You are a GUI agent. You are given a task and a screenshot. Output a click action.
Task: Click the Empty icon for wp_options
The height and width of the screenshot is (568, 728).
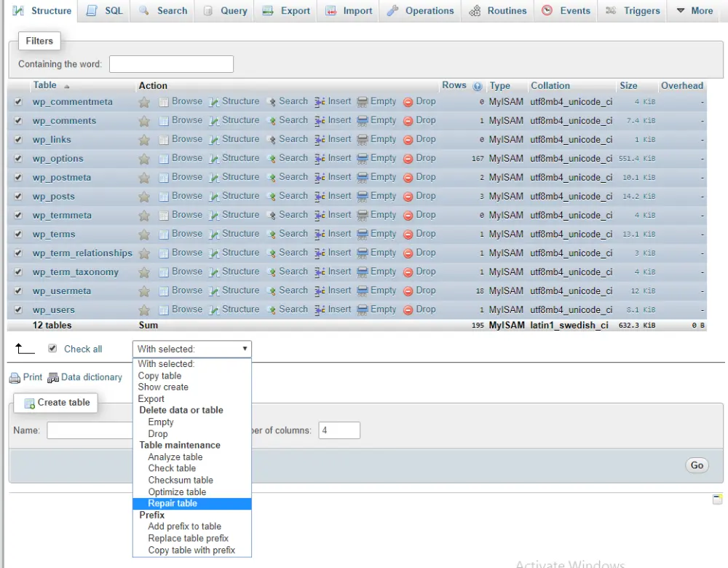[364, 158]
